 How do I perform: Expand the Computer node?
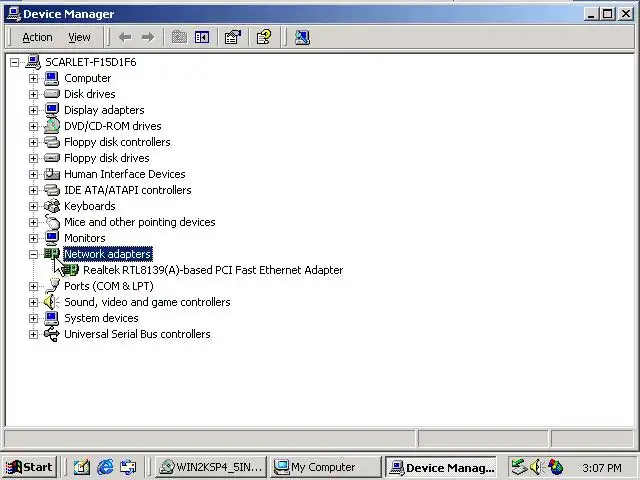(33, 78)
